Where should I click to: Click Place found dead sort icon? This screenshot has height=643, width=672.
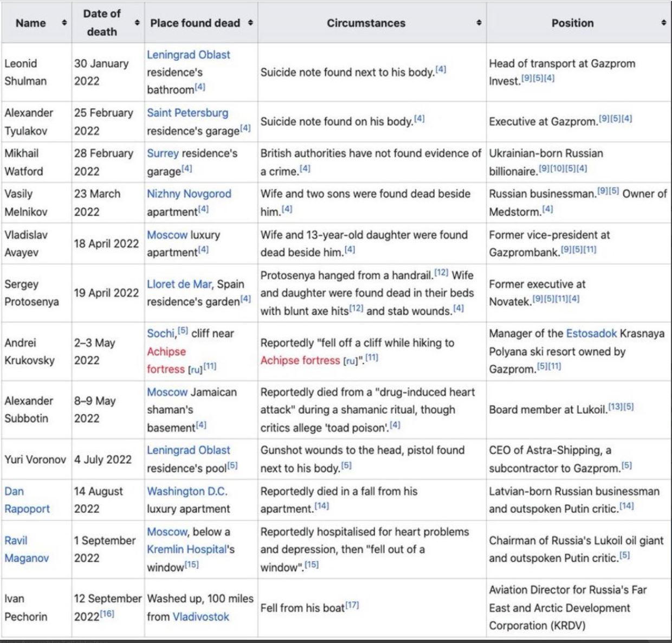(x=250, y=23)
